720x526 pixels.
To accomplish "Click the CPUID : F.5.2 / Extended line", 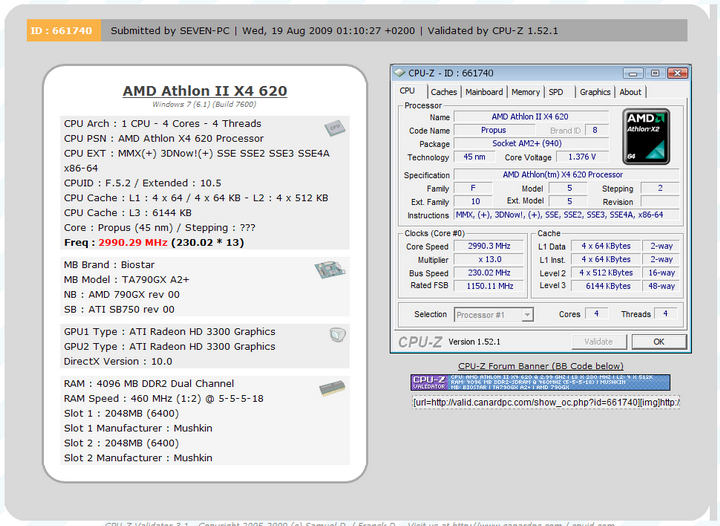I will point(142,183).
